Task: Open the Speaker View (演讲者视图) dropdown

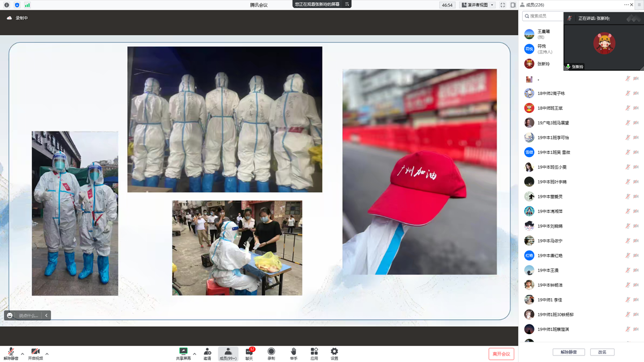Action: [x=478, y=5]
